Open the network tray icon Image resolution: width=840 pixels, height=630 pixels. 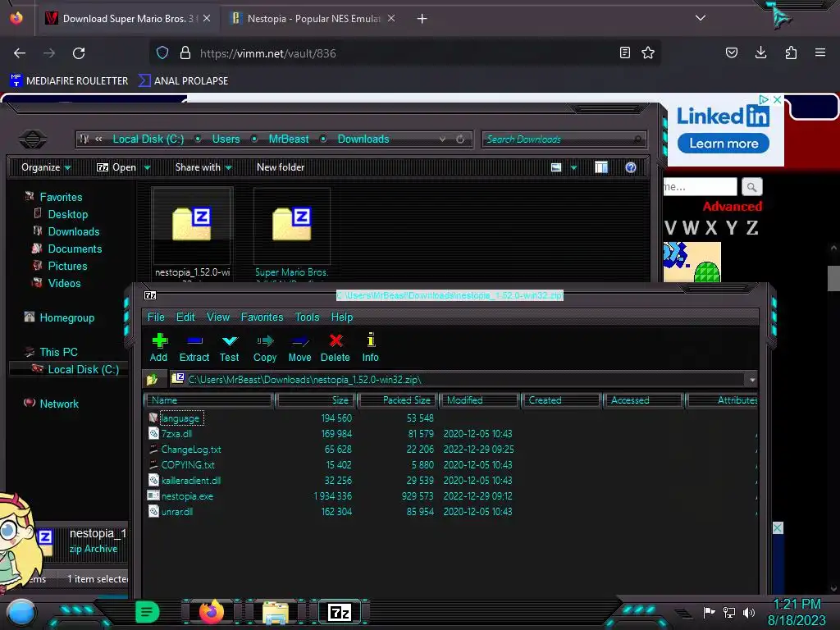[x=728, y=612]
